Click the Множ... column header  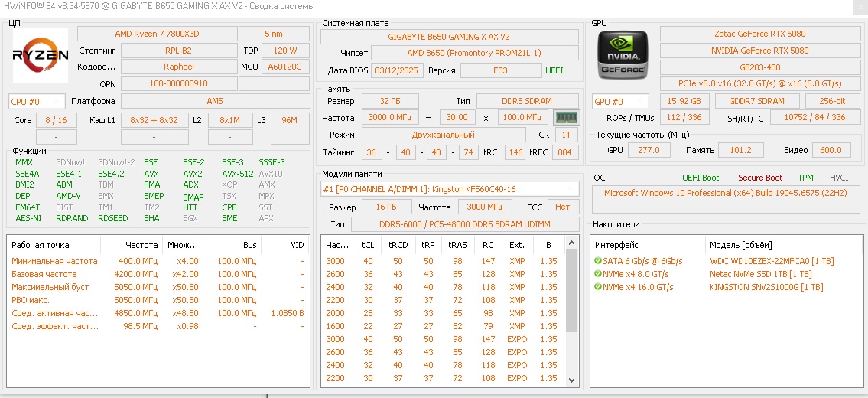(184, 245)
